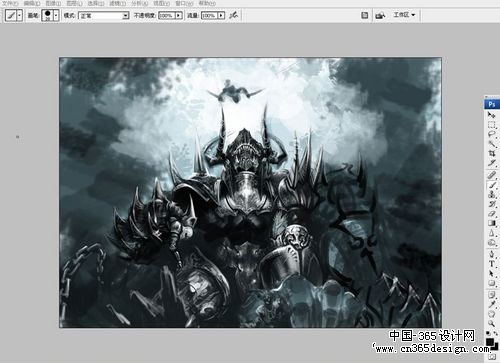Image resolution: width=500 pixels, height=363 pixels.
Task: Open the 文件 (File) menu
Action: (x=10, y=3)
